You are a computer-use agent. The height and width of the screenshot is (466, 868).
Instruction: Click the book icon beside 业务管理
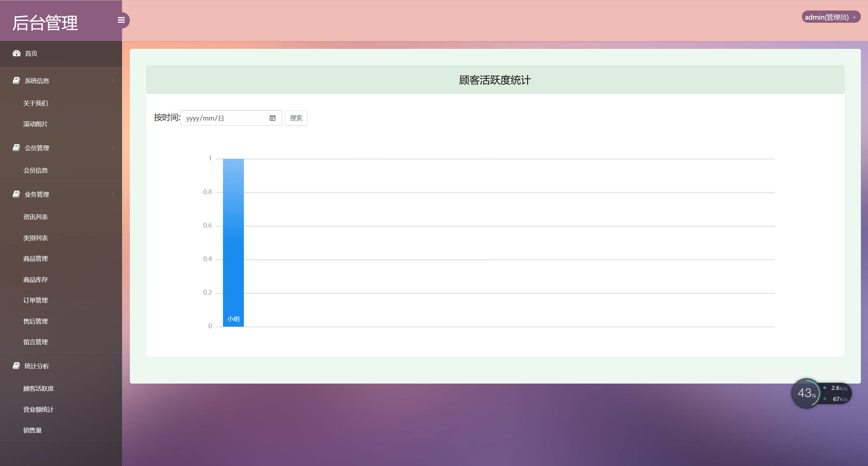point(16,194)
